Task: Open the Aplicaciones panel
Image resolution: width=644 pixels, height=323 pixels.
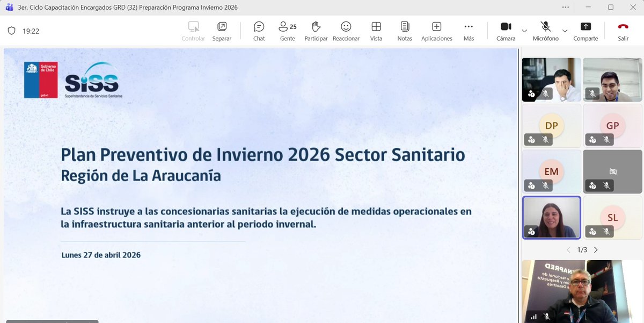Action: click(x=436, y=31)
